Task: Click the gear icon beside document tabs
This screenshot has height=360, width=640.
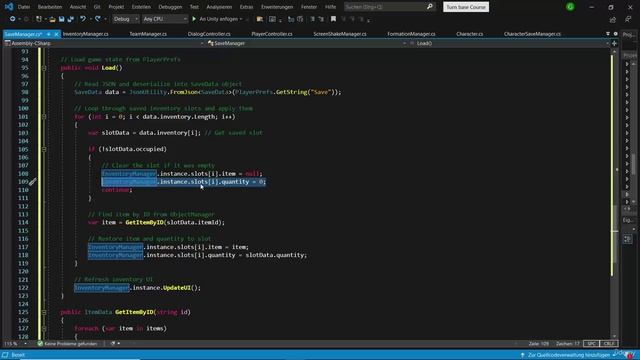Action: point(616,34)
